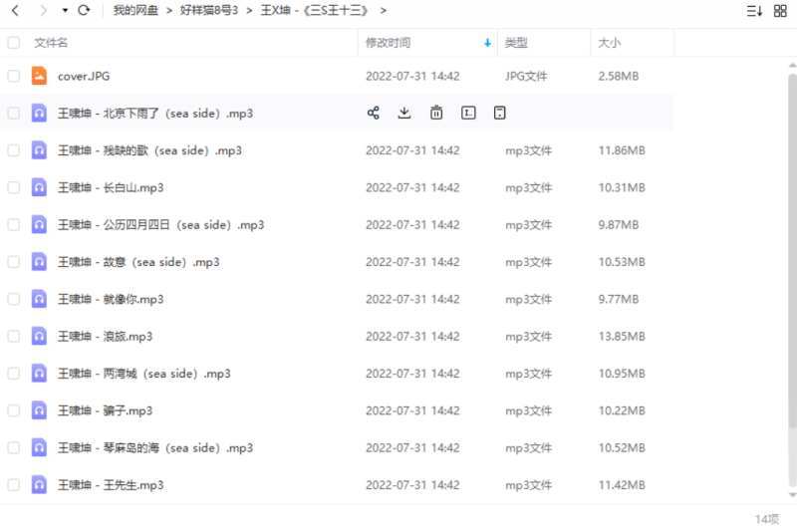This screenshot has width=797, height=532.
Task: Click the rename icon in the hovered row
Action: point(468,113)
